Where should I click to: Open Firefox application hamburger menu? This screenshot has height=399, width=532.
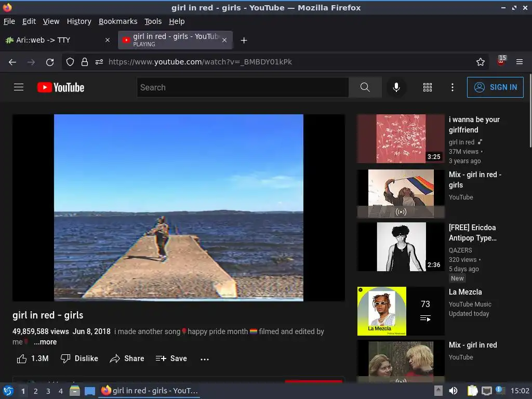click(520, 62)
